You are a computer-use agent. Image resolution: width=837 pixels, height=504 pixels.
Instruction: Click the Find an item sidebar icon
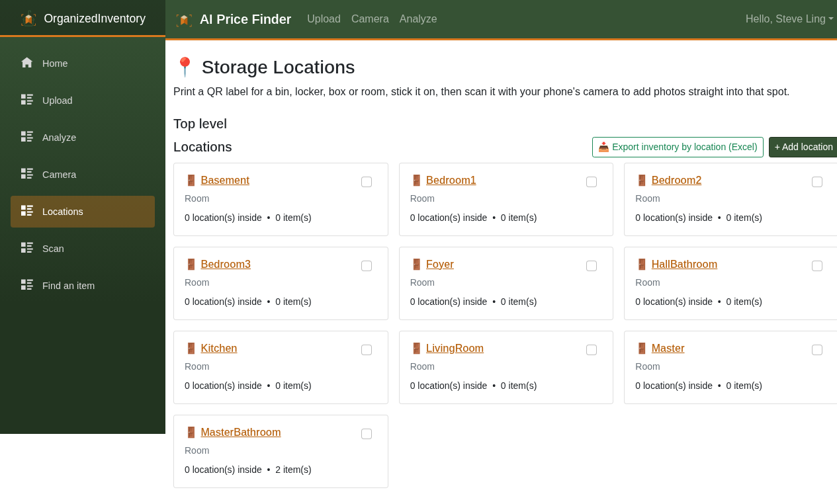(x=27, y=285)
